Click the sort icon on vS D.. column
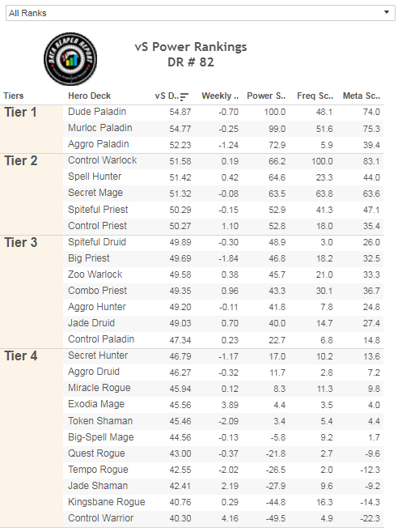 pyautogui.click(x=184, y=96)
